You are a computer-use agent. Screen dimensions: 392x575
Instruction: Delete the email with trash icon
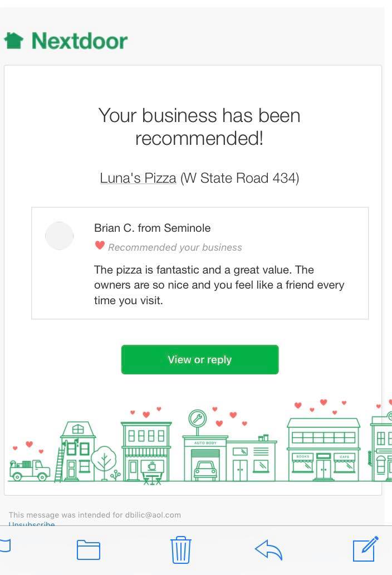[180, 550]
